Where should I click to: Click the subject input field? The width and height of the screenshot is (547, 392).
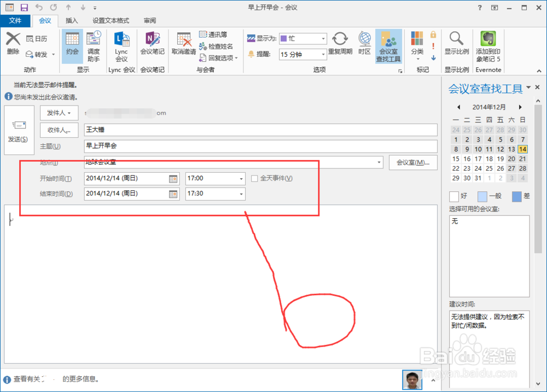click(x=260, y=146)
